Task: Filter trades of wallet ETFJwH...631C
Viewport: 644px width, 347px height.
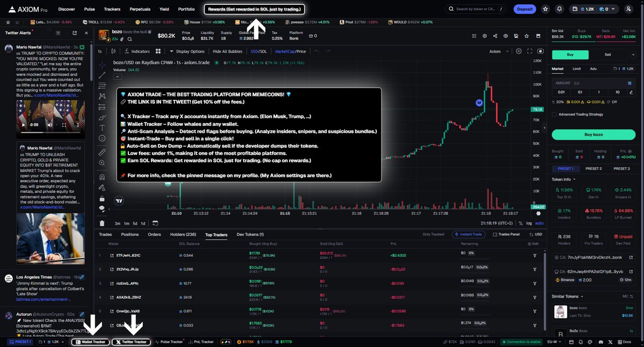Action: coord(535,255)
